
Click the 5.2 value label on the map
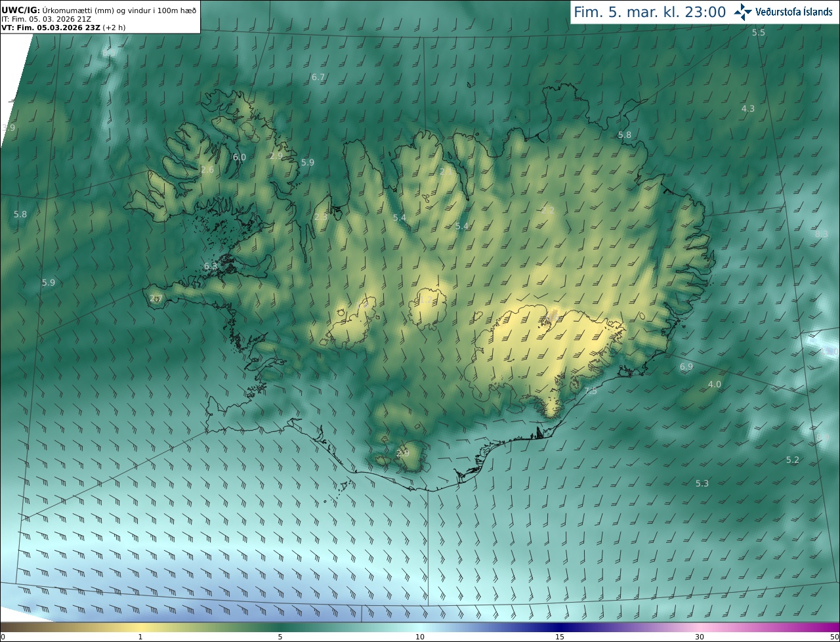coord(793,460)
